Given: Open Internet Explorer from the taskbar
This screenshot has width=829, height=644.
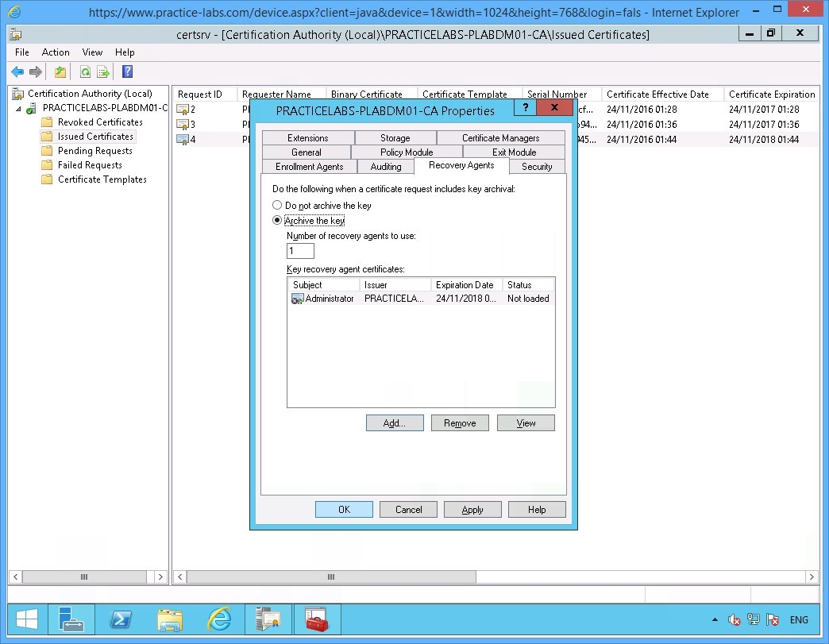Looking at the screenshot, I should click(219, 619).
